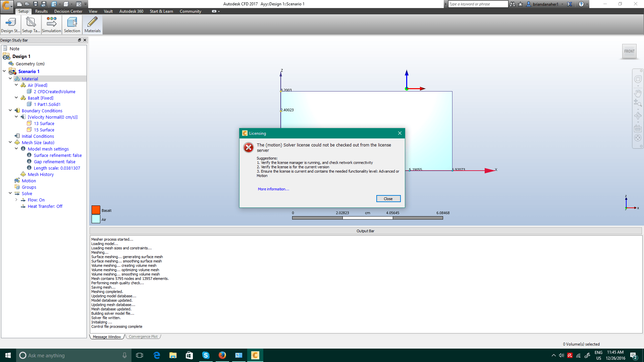Viewport: 644px width, 362px height.
Task: Collapse the Solve tree node
Action: point(10,193)
